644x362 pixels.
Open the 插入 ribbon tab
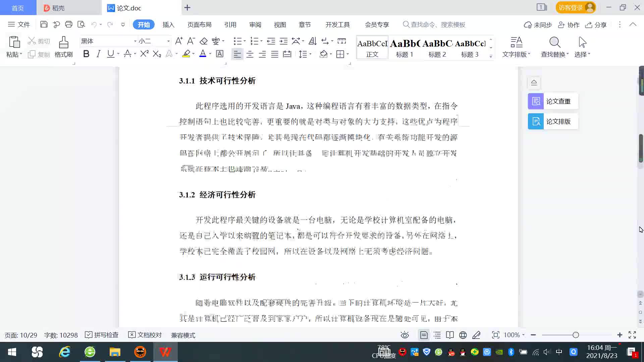pos(168,25)
